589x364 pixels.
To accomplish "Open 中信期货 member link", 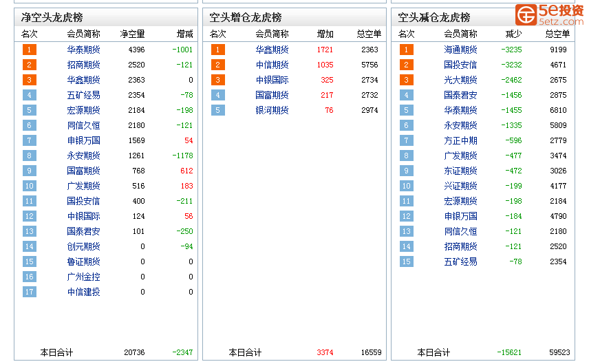I will [x=272, y=65].
